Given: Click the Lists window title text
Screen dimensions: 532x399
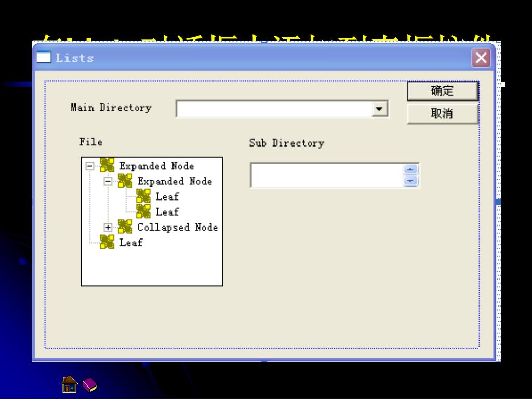Looking at the screenshot, I should click(75, 58).
